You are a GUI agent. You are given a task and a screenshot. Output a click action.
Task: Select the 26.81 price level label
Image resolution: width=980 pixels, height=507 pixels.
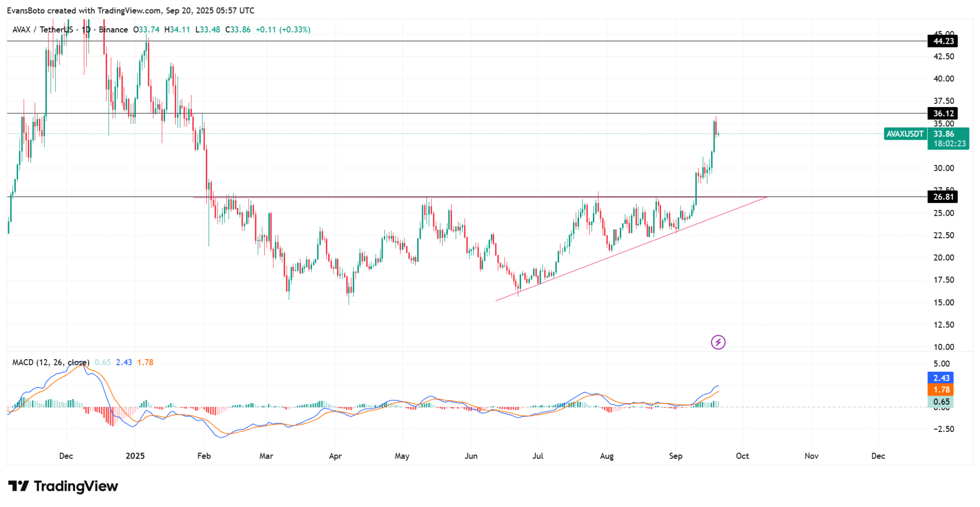point(943,197)
